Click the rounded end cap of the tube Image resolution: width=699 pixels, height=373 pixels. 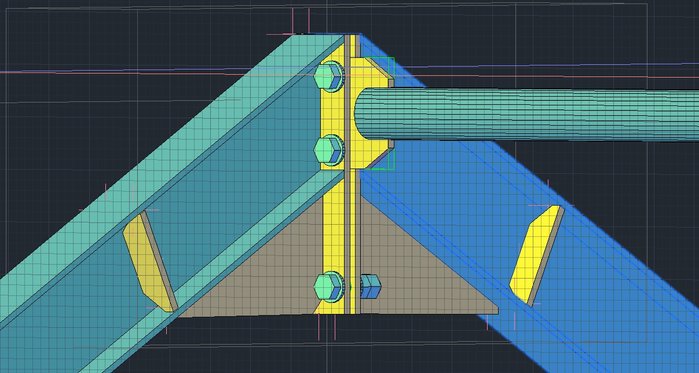point(362,114)
